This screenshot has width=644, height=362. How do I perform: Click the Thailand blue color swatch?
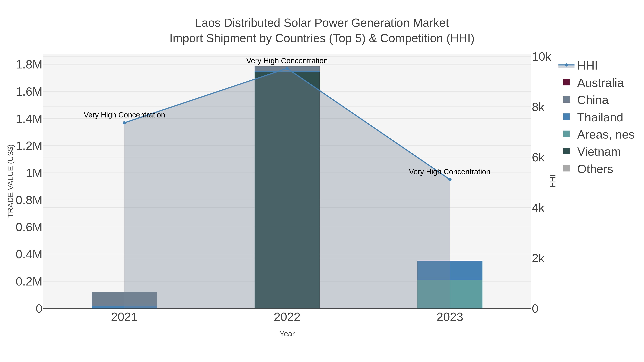[566, 117]
